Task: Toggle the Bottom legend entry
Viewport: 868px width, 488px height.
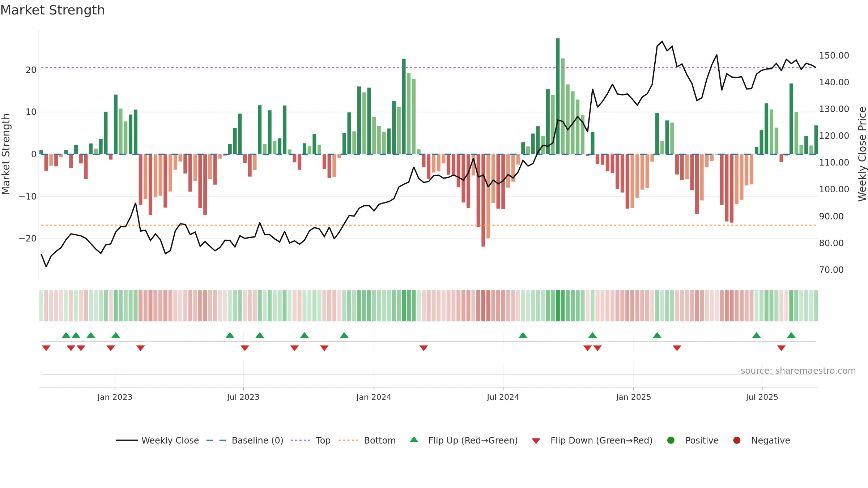Action: (367, 440)
